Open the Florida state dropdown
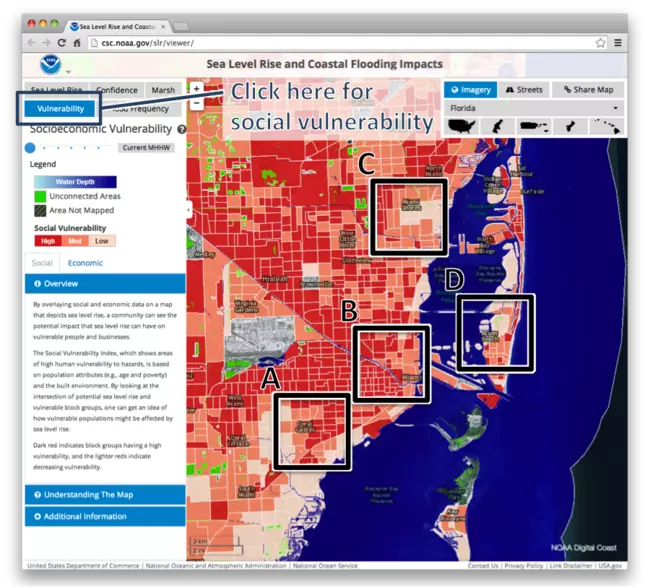This screenshot has height=587, width=650. click(x=533, y=108)
